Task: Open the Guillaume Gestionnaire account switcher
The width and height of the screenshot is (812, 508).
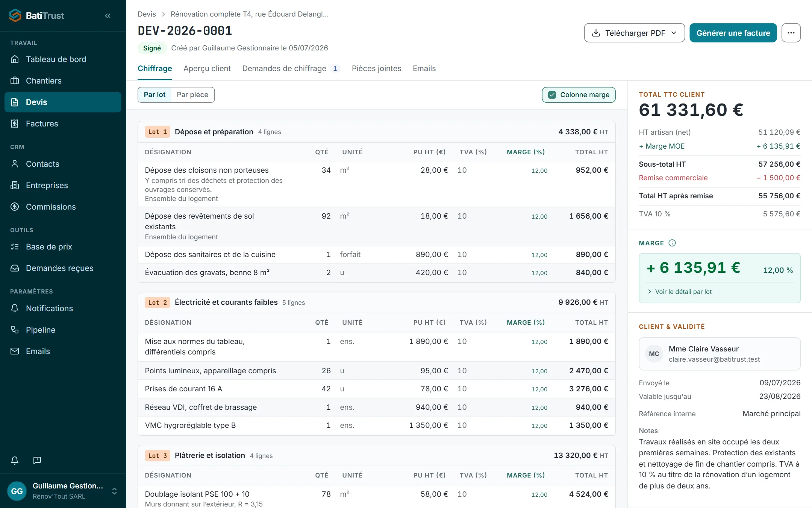Action: click(x=63, y=491)
